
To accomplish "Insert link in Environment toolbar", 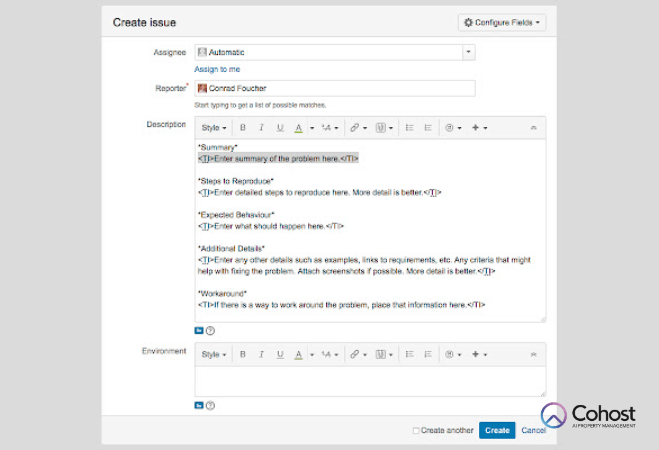I will click(358, 355).
